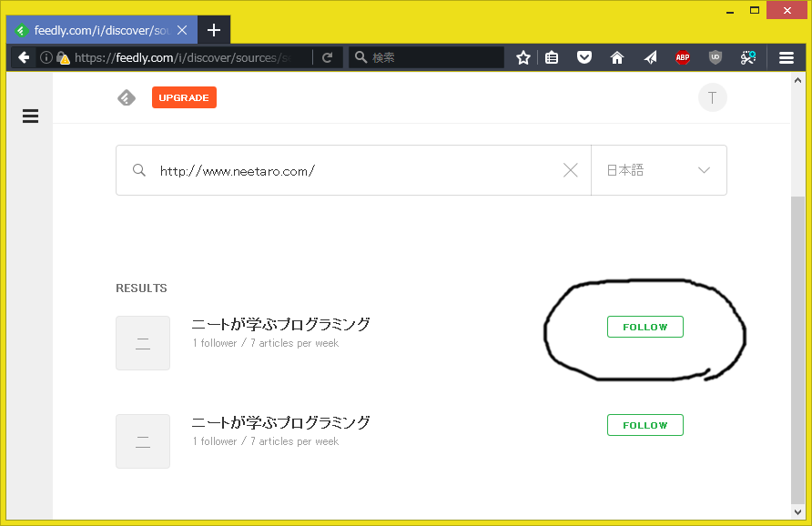Bookmark this page with the star icon
Screen dimensions: 812x526
click(523, 57)
